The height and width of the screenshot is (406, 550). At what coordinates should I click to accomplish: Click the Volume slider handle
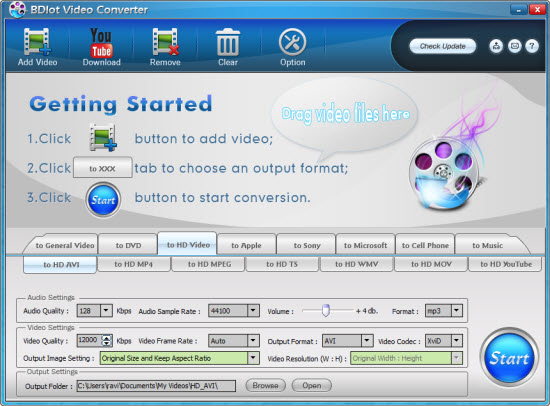click(x=326, y=310)
